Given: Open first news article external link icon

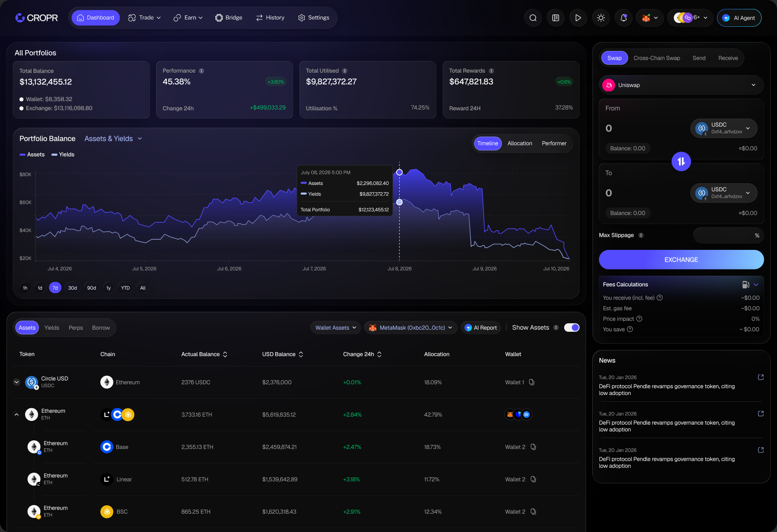Looking at the screenshot, I should [760, 377].
